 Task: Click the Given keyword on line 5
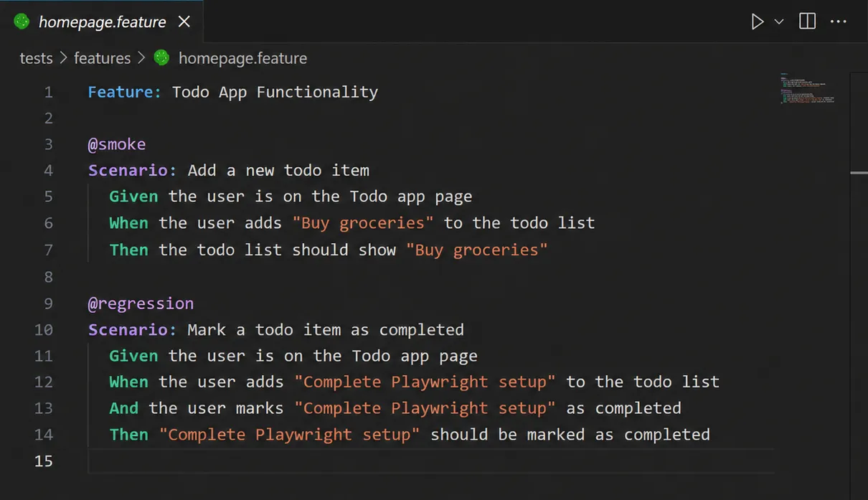coord(133,197)
